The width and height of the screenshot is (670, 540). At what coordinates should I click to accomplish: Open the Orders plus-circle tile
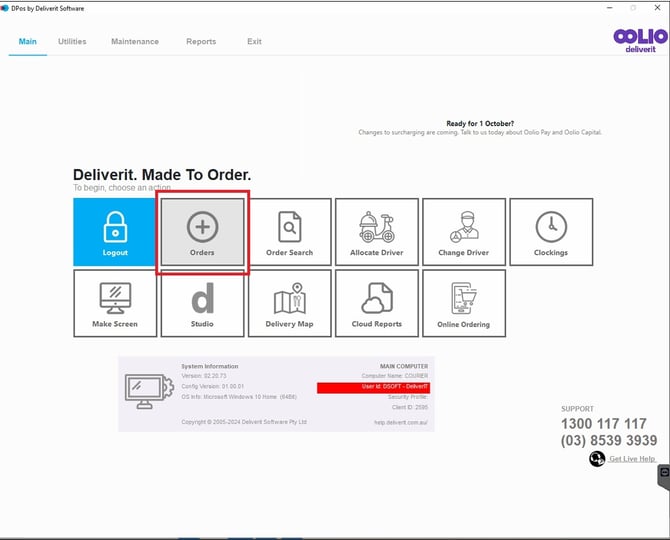pos(203,232)
